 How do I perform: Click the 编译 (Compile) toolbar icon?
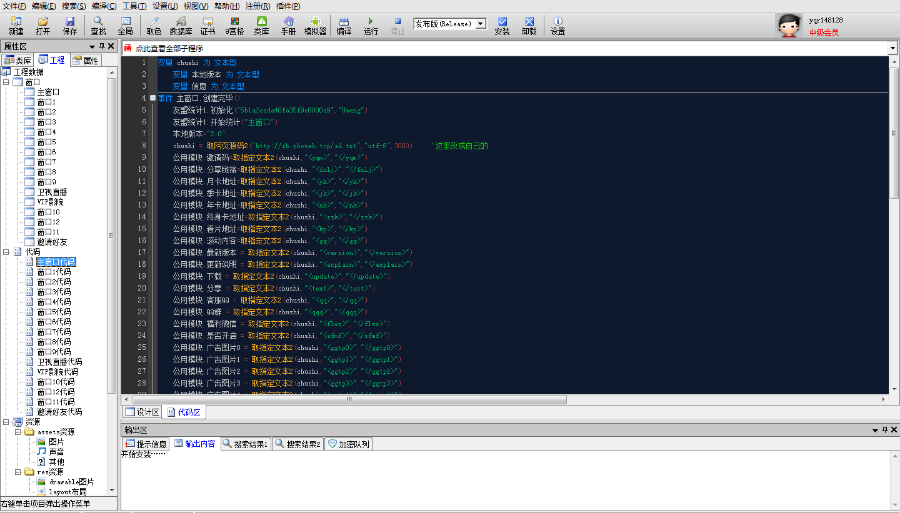click(344, 26)
